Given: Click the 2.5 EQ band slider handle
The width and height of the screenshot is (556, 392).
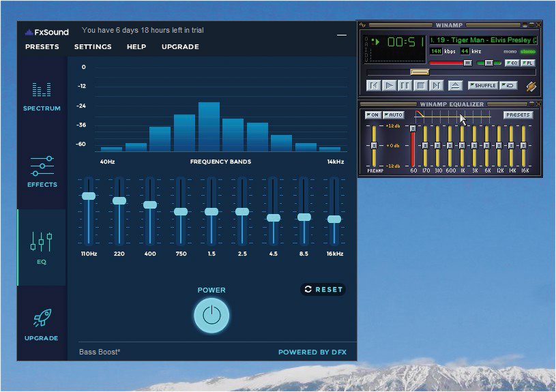Looking at the screenshot, I should [242, 211].
